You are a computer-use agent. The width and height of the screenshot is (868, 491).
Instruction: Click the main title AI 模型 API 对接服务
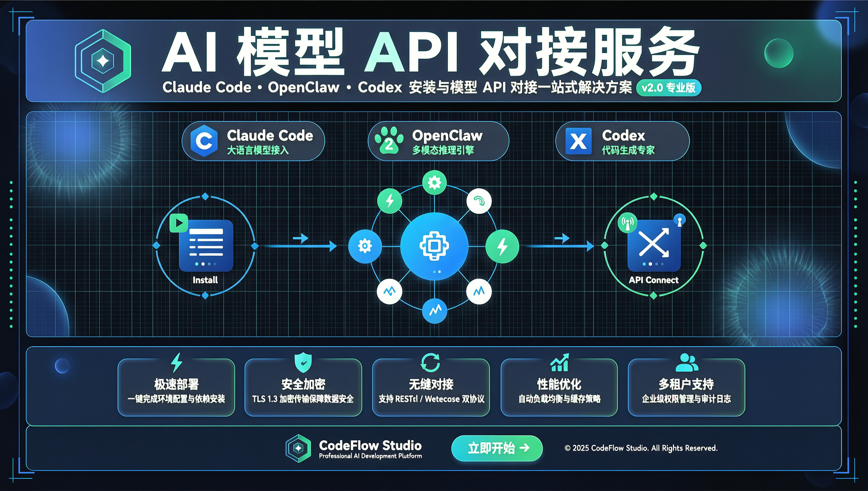pos(431,52)
